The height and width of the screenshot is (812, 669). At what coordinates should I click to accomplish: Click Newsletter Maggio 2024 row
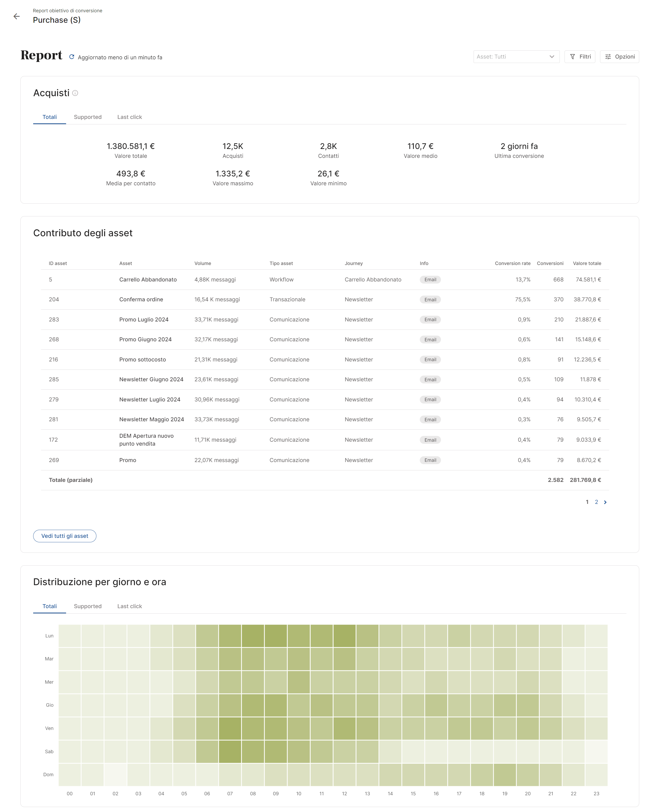coord(325,420)
